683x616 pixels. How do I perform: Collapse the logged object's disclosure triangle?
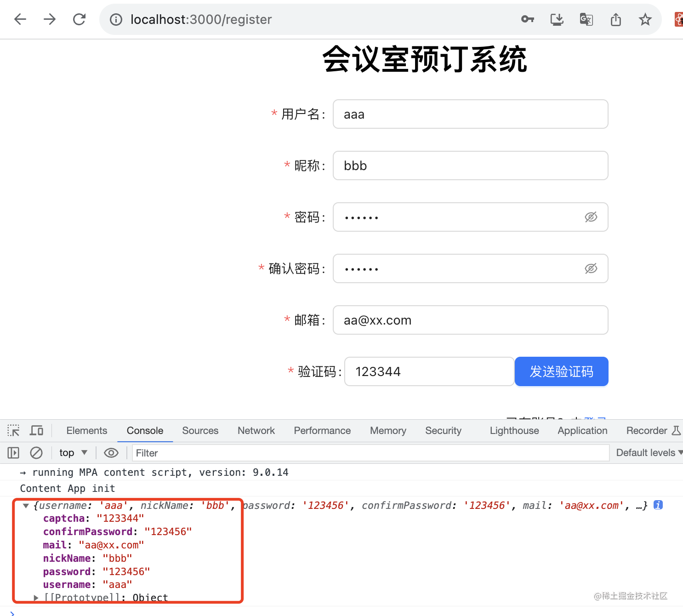26,506
